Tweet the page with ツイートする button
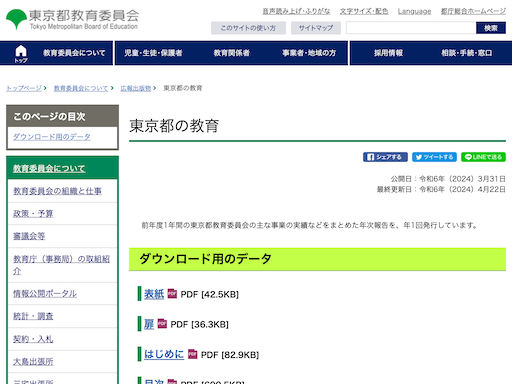The width and height of the screenshot is (512, 384). tap(434, 157)
